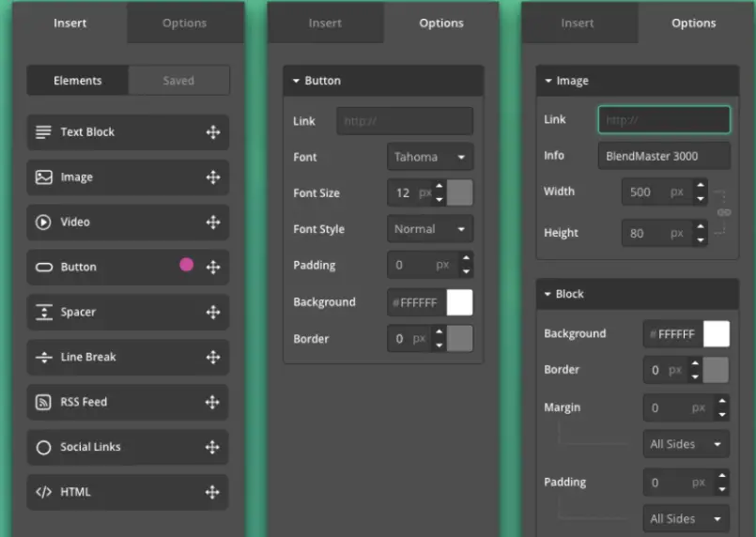The height and width of the screenshot is (537, 756).
Task: Increase Button Border with the up stepper arrow
Action: tap(440, 332)
